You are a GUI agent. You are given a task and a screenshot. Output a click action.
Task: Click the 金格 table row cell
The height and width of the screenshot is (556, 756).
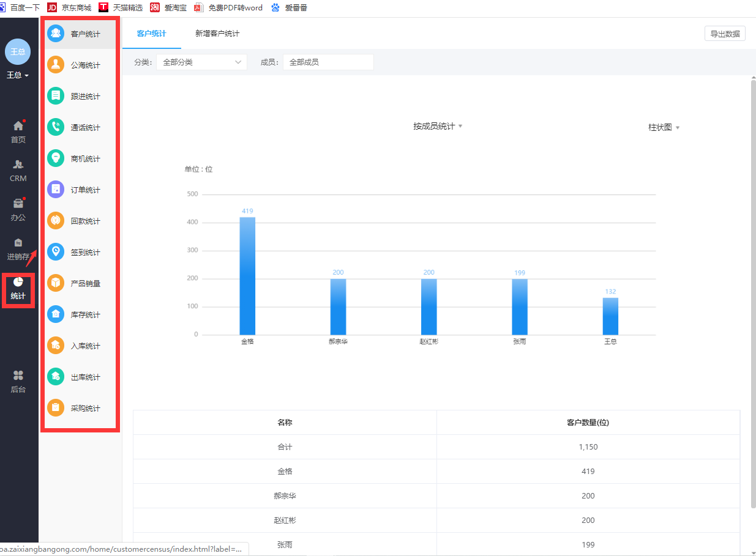click(x=285, y=472)
